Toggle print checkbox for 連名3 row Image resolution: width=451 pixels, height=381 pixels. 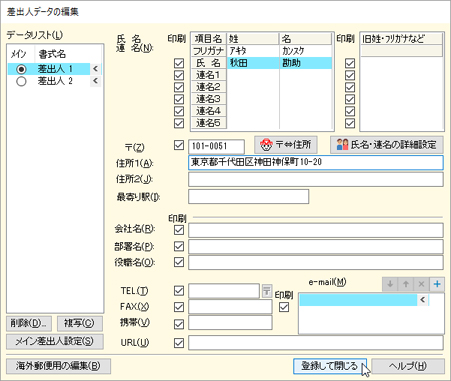click(179, 99)
